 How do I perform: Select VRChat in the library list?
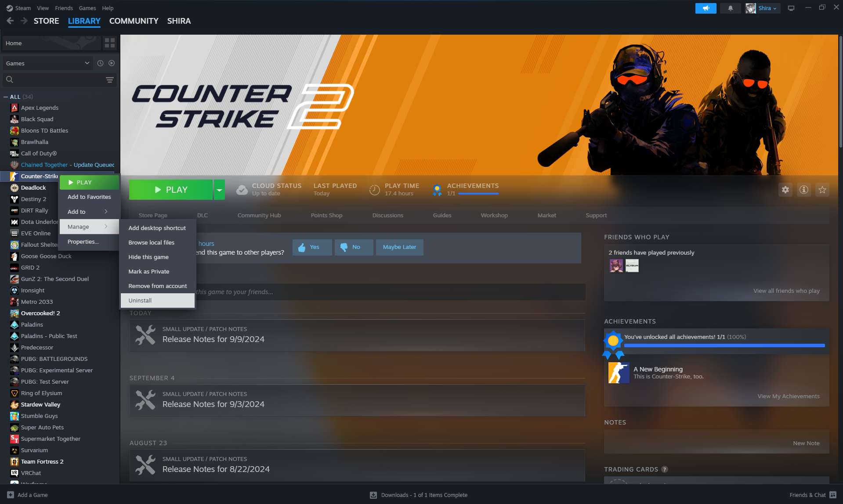[x=31, y=473]
